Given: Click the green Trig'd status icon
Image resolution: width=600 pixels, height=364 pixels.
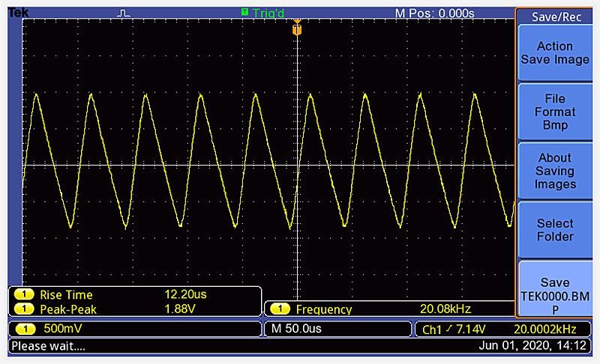Looking at the screenshot, I should (244, 13).
